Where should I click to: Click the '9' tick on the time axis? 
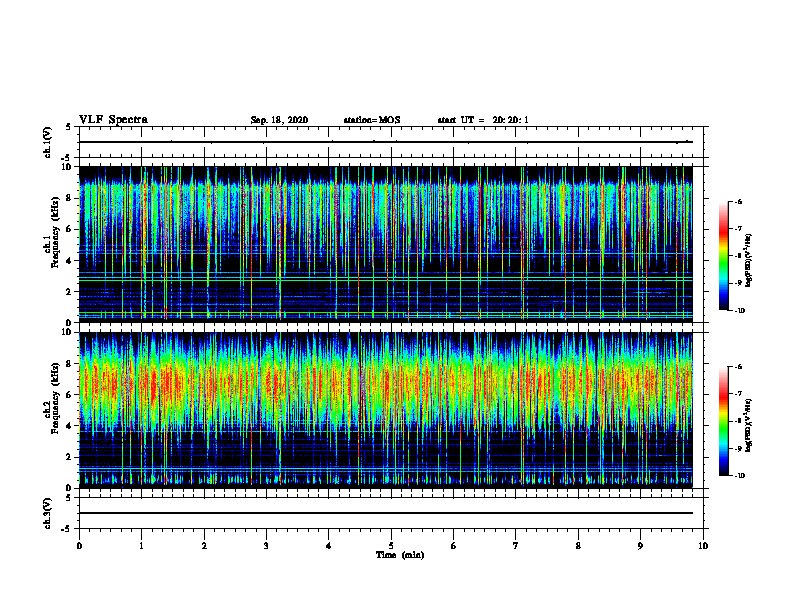click(640, 546)
